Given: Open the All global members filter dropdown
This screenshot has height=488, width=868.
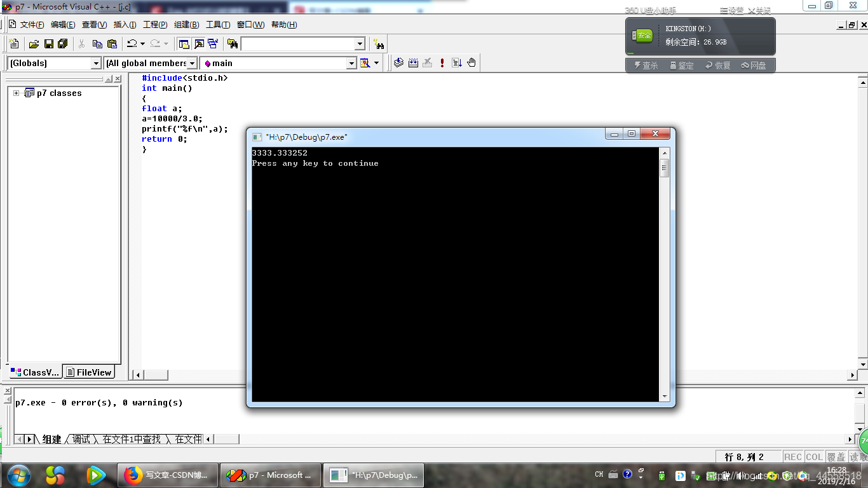Looking at the screenshot, I should 192,63.
